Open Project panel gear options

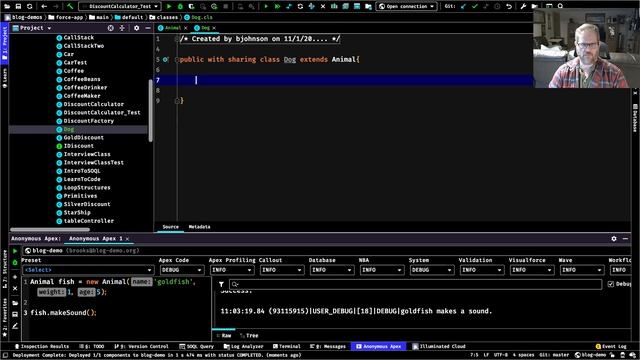coord(137,28)
